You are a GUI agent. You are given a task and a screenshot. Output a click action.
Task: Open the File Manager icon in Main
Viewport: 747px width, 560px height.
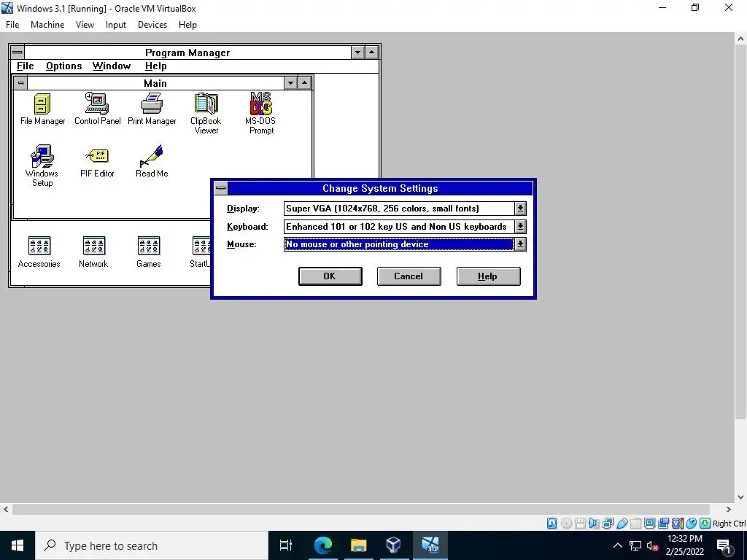(42, 109)
